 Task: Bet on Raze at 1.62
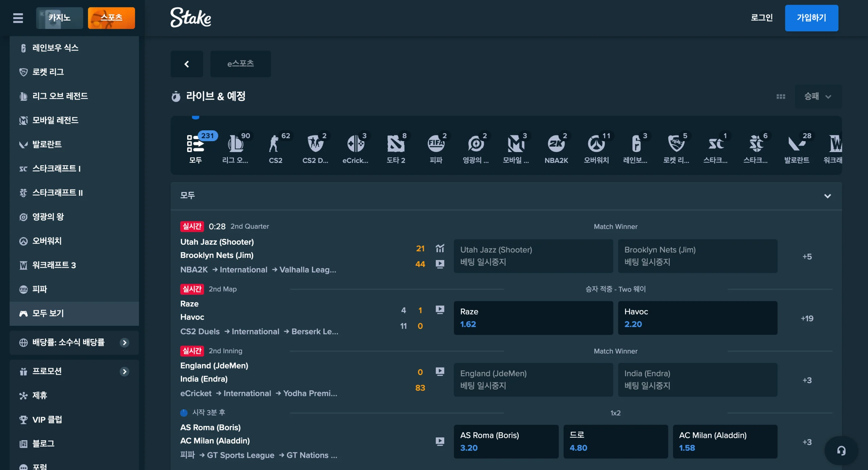click(x=533, y=318)
